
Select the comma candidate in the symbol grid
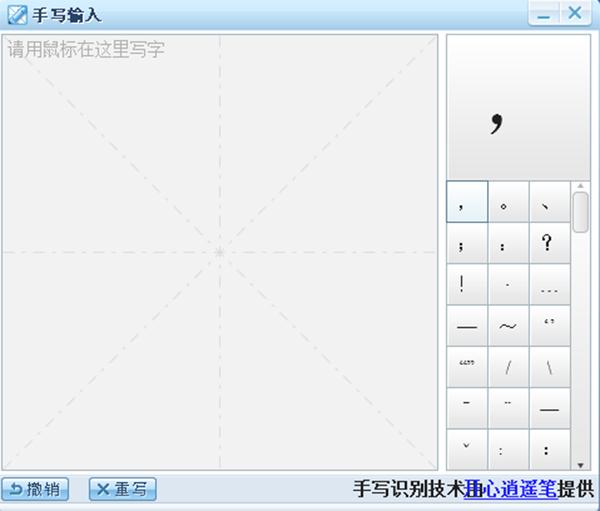tap(467, 202)
